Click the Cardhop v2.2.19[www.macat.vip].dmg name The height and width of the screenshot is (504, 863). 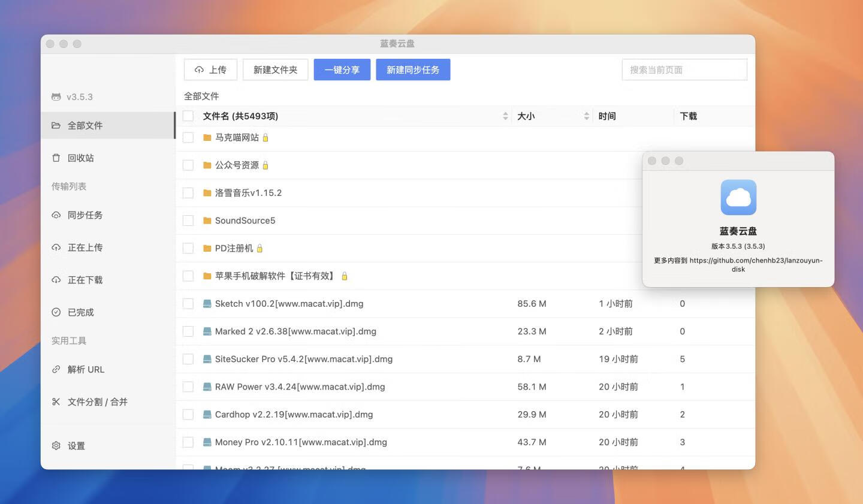[294, 415]
